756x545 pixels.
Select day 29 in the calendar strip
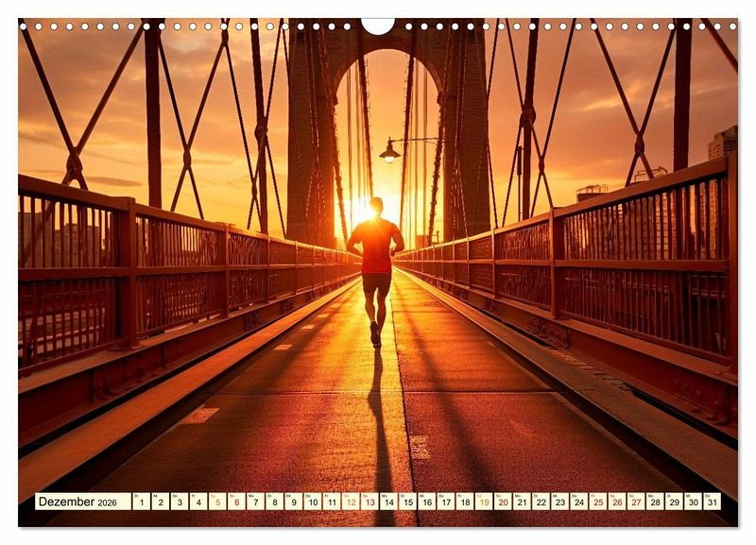(x=675, y=502)
